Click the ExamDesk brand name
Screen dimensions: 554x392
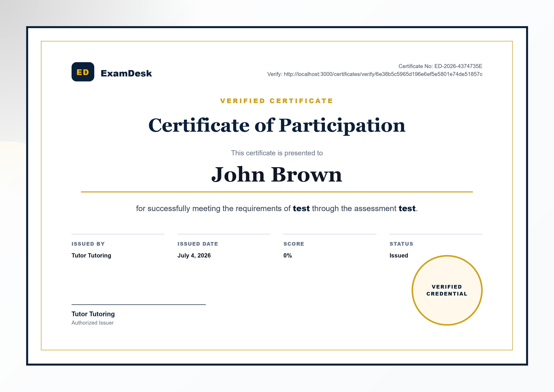(126, 73)
